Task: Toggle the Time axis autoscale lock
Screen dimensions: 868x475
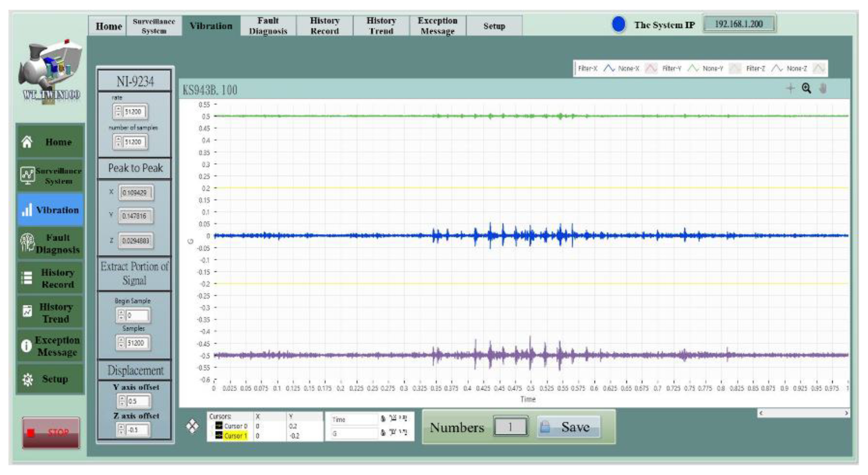Action: tap(383, 419)
